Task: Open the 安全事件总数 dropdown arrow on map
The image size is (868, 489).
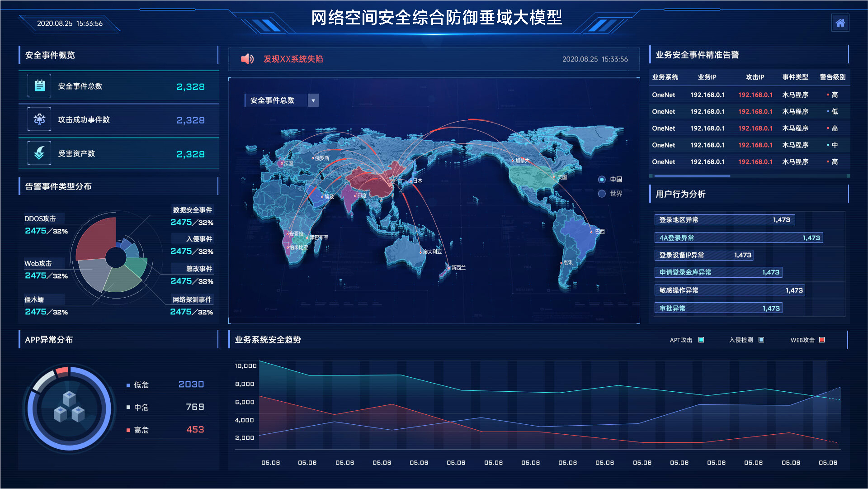Action: pos(313,100)
